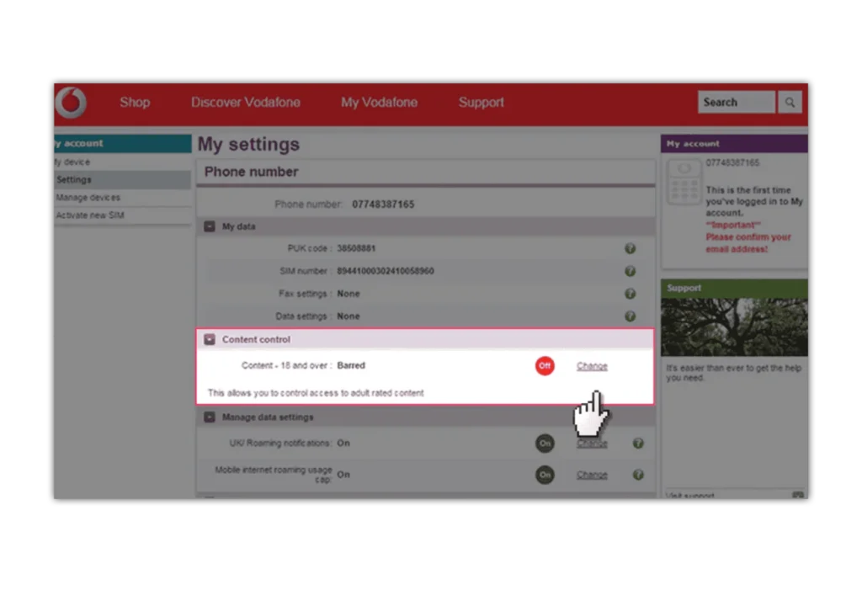
Task: Click the 'Phone number' section heading
Action: tap(251, 172)
